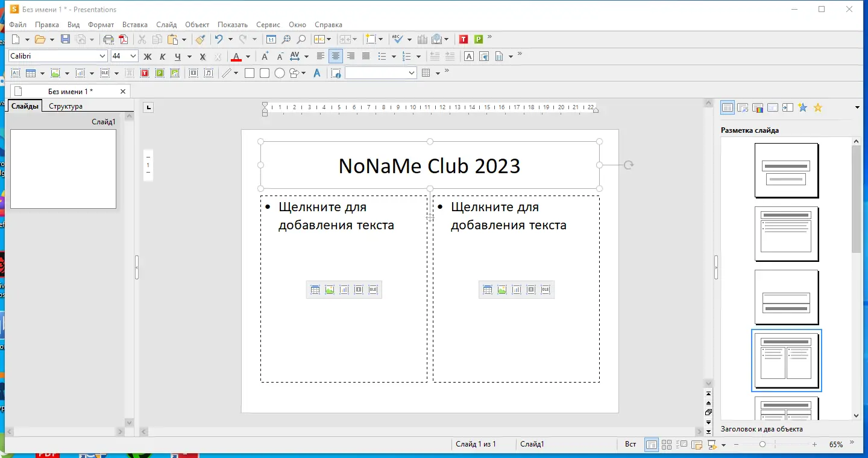
Task: Click the red font color swatch
Action: 236,57
